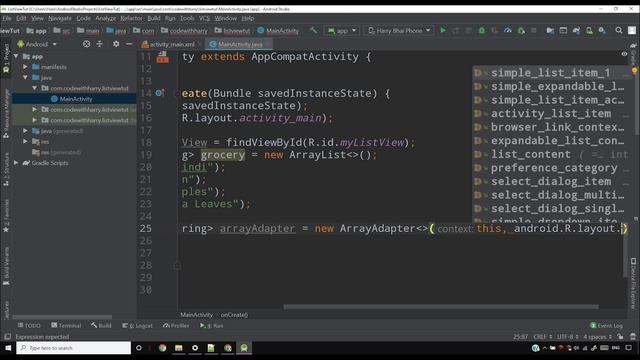Click the Cortana circle icon on taskbar
The height and width of the screenshot is (360, 640).
139,348
